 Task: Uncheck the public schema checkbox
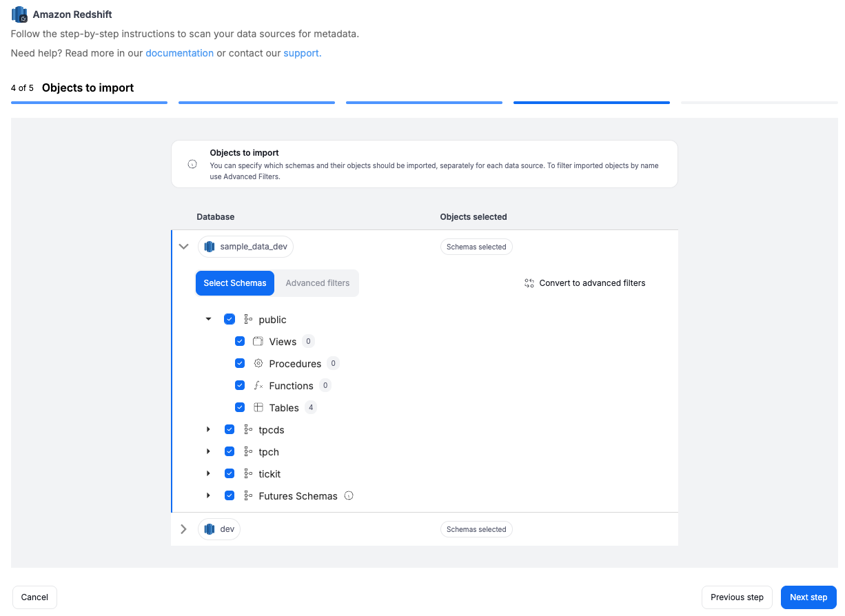coord(230,319)
